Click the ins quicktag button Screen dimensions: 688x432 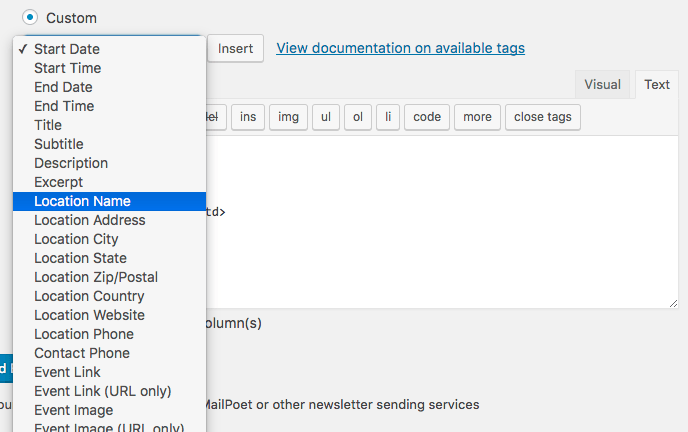pos(248,117)
